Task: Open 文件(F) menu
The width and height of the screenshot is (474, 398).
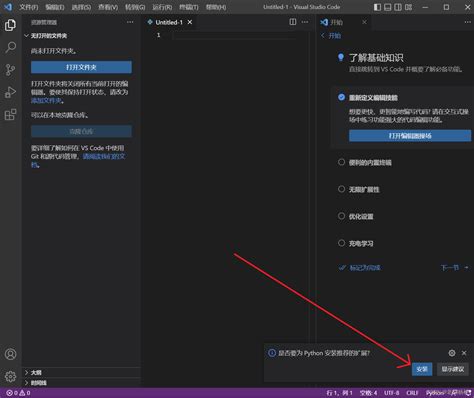Action: tap(29, 7)
